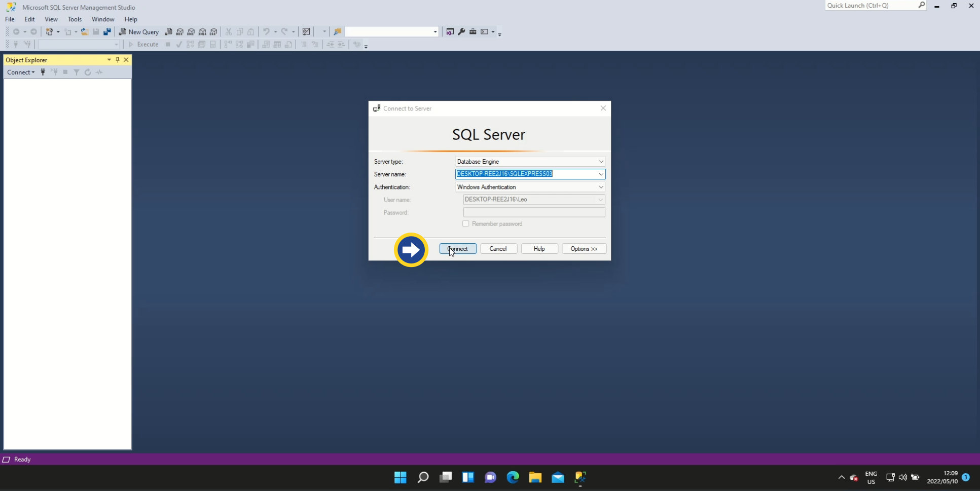Close the Connect to Server dialog
The image size is (980, 491).
603,108
